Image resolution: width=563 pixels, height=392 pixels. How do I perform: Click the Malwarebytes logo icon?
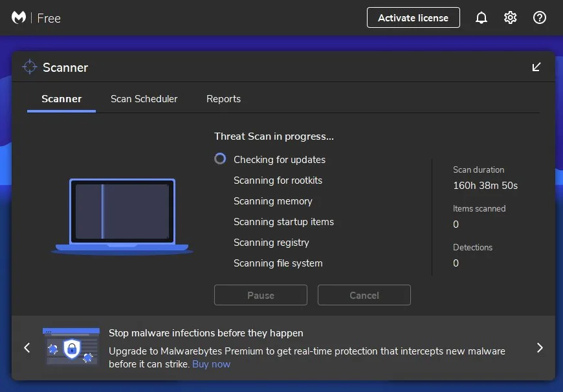click(x=19, y=17)
